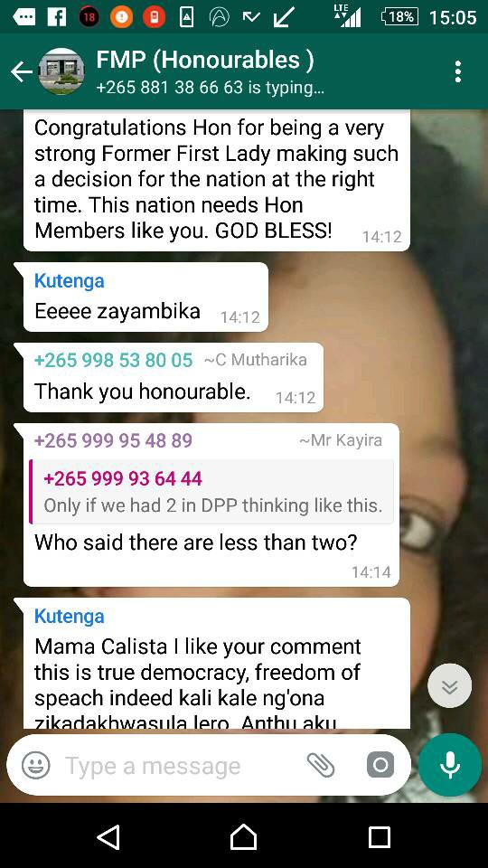Open the three-dot more options menu
This screenshot has width=488, height=868.
point(457,72)
